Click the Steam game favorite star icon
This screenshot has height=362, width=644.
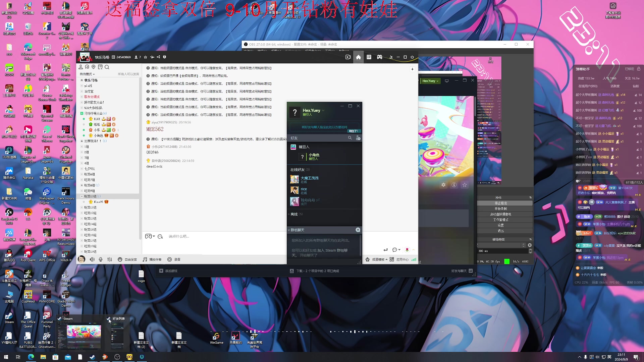pyautogui.click(x=465, y=185)
